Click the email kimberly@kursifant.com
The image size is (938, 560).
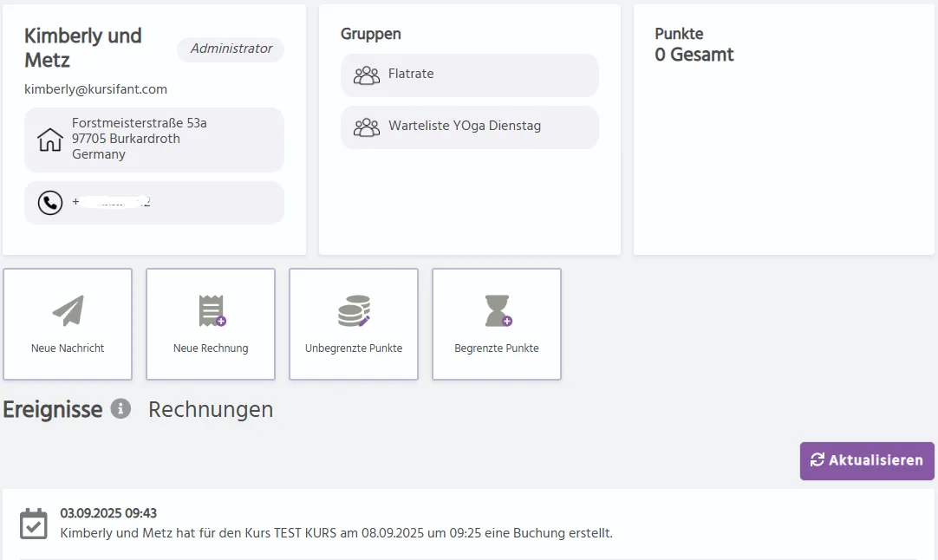click(95, 89)
